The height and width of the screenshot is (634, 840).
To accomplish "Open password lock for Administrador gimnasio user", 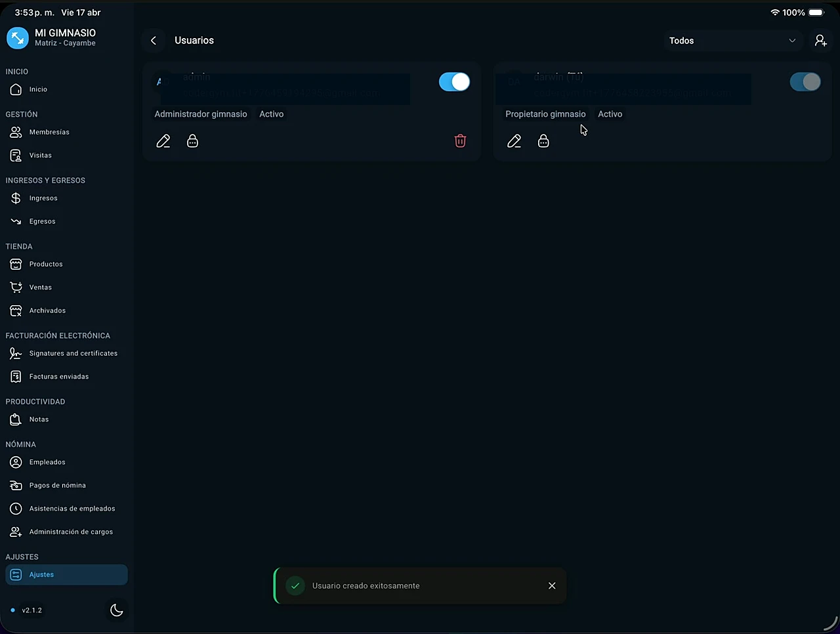I will [x=192, y=141].
